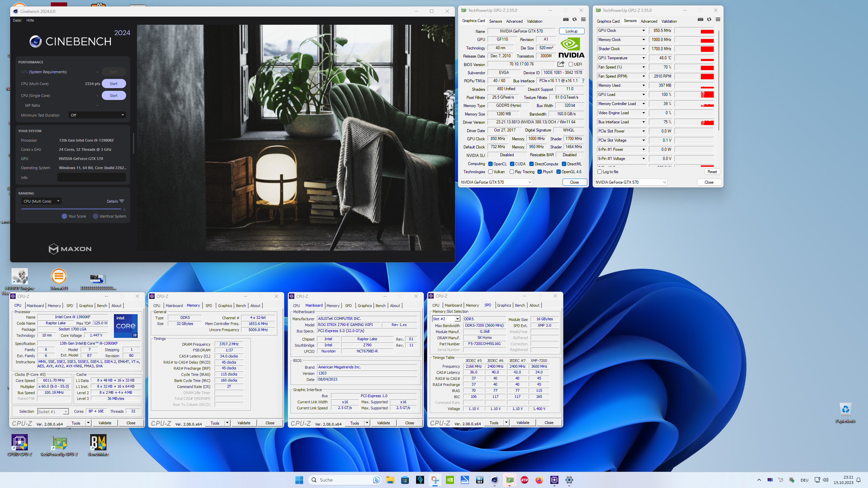Expand the GPU Temperature sensor dropdown

click(x=643, y=58)
